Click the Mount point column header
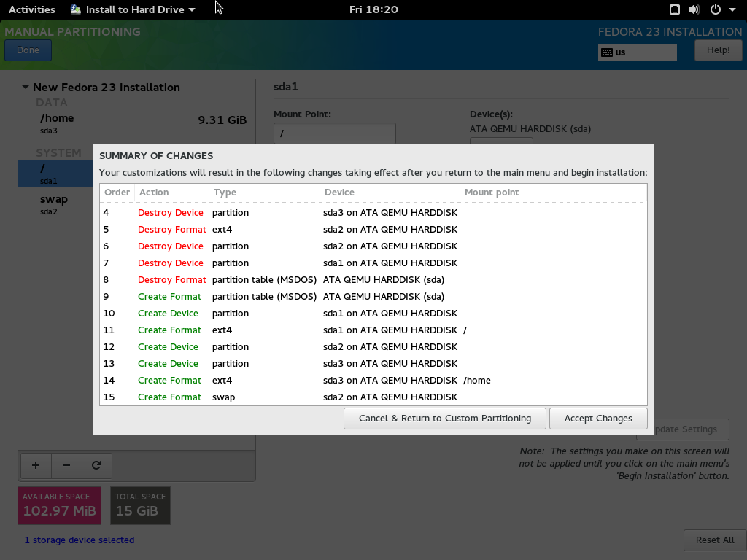The image size is (747, 560). (x=553, y=192)
